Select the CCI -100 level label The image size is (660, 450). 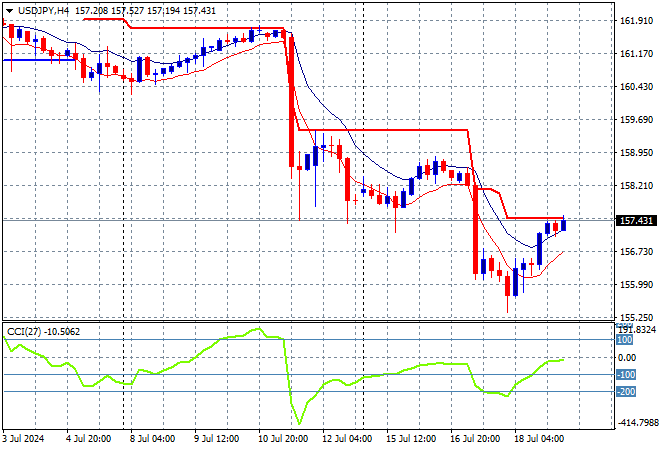[x=626, y=375]
